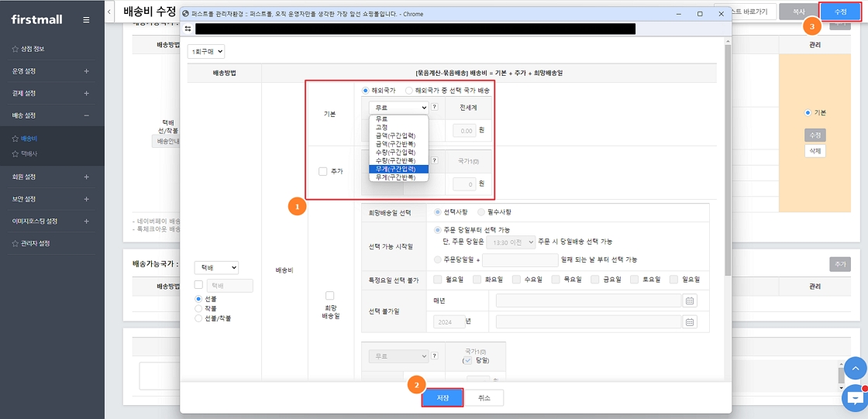
Task: Check the 희망배송일 checkbox
Action: coord(329,296)
